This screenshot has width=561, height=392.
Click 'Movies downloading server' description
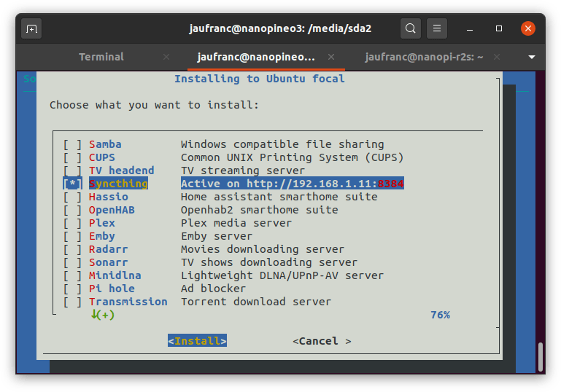263,249
